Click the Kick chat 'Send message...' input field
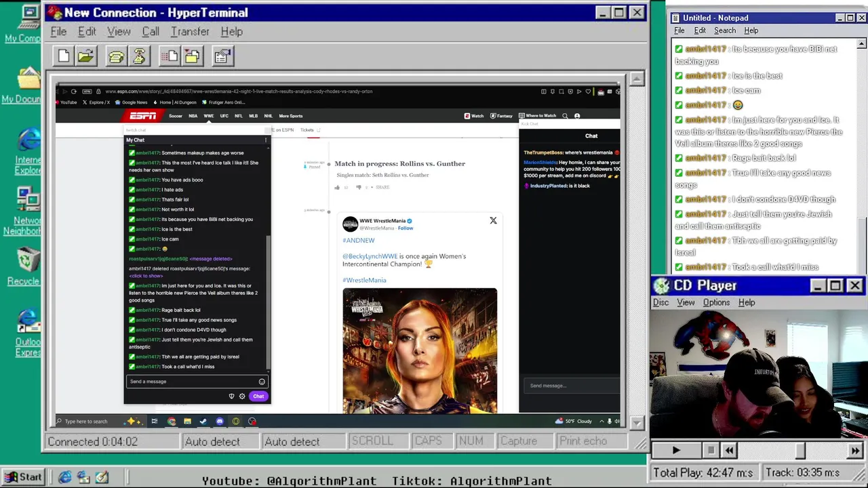This screenshot has height=488, width=868. click(x=571, y=386)
